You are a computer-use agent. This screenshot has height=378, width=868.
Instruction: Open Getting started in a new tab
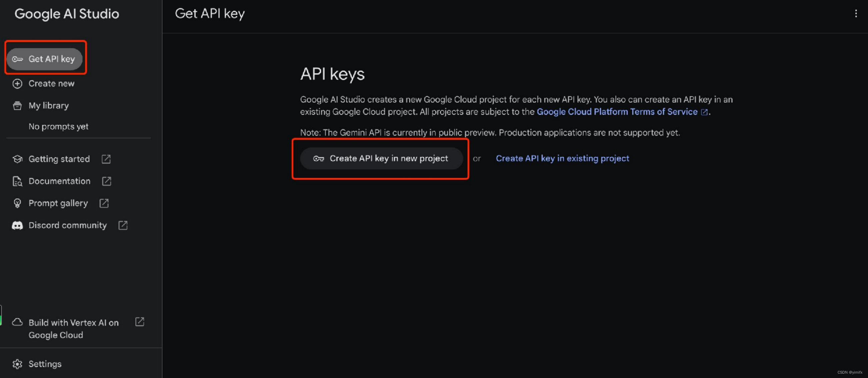(x=106, y=159)
